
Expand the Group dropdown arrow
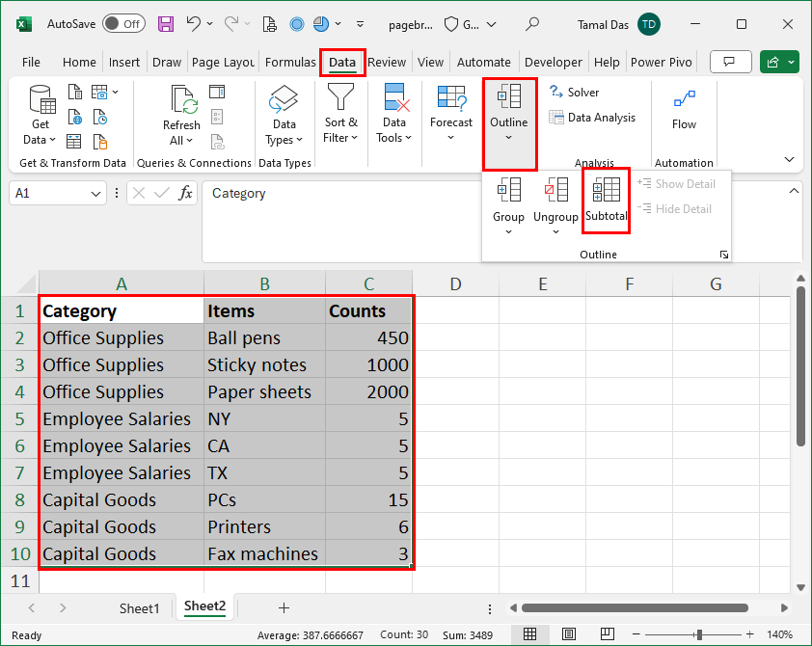pos(508,232)
